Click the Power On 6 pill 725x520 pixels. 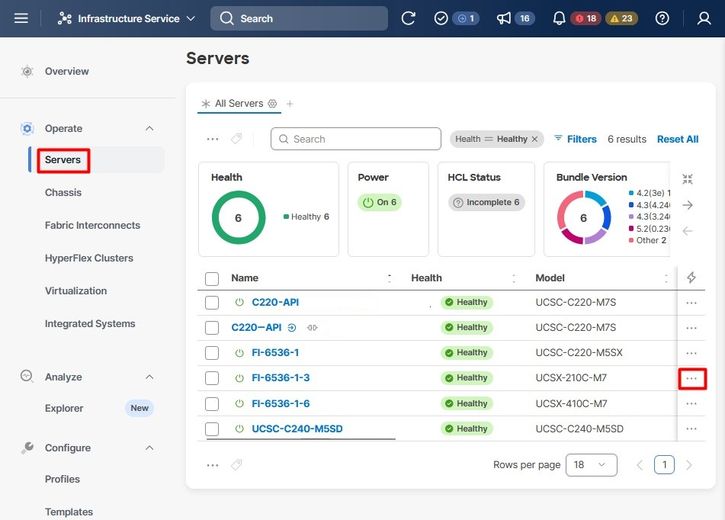(x=379, y=202)
